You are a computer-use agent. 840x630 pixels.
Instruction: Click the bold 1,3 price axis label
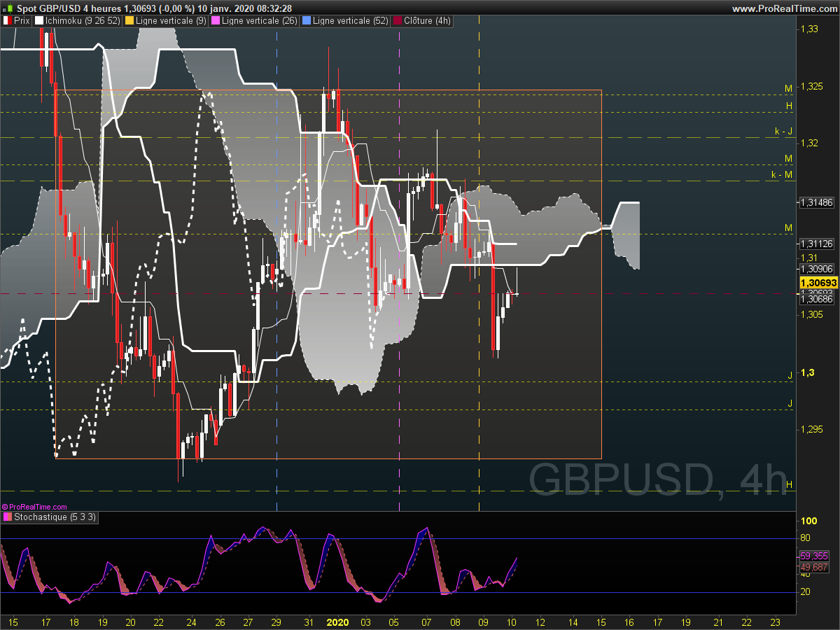tap(807, 372)
